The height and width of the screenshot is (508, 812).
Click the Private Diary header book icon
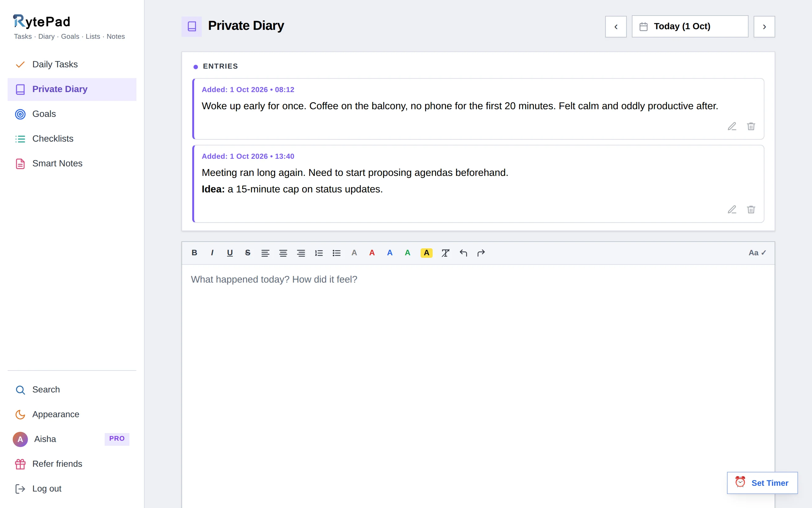click(x=192, y=27)
